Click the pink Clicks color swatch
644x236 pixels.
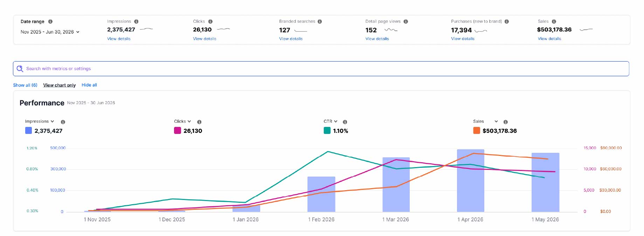pos(178,131)
